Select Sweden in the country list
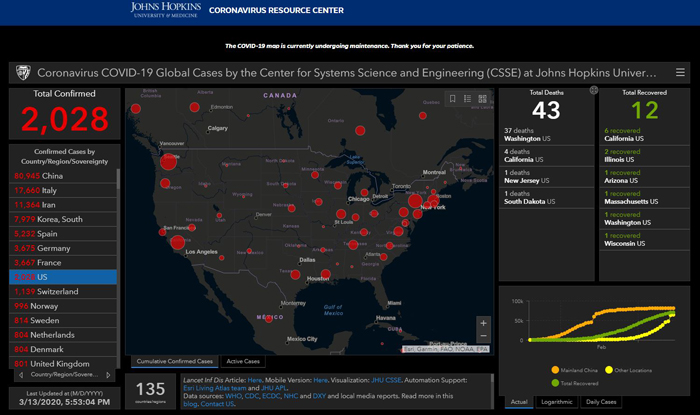The height and width of the screenshot is (415, 700). (63, 320)
